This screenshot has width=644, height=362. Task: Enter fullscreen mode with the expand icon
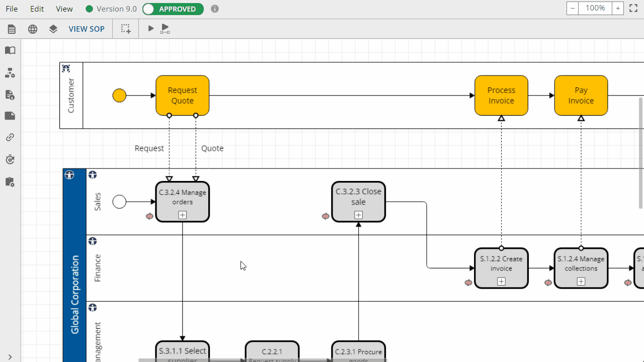[633, 9]
